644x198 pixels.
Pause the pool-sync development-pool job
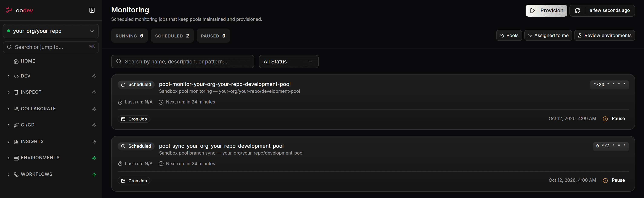point(614,180)
